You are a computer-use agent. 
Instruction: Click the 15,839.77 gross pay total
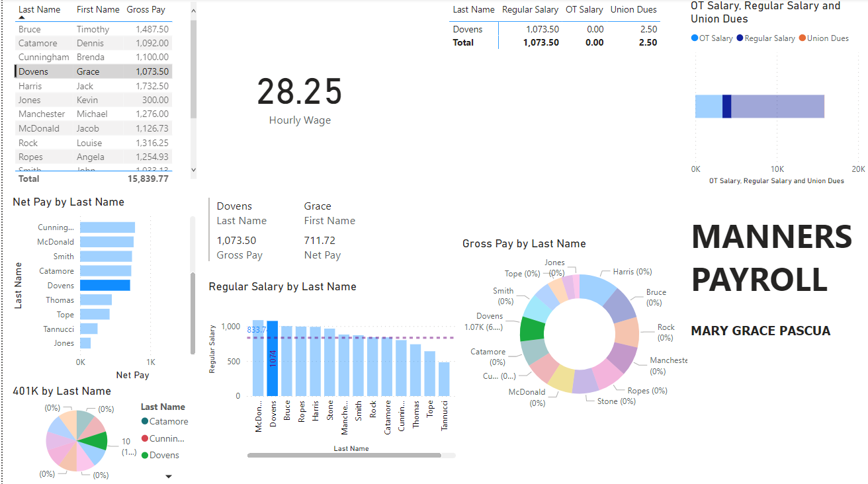tap(148, 179)
